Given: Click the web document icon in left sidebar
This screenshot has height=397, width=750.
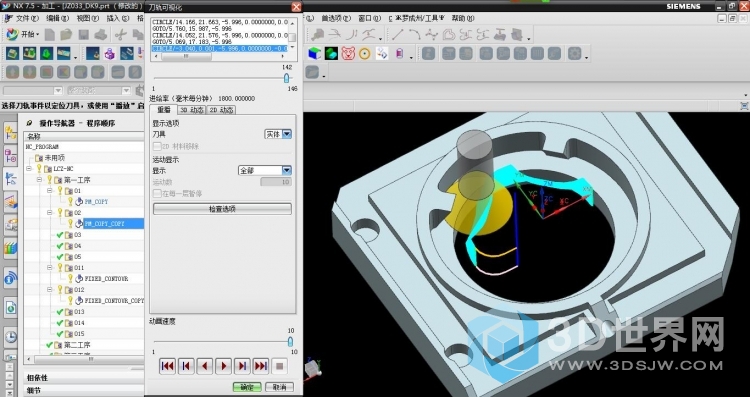Looking at the screenshot, I should point(11,307).
